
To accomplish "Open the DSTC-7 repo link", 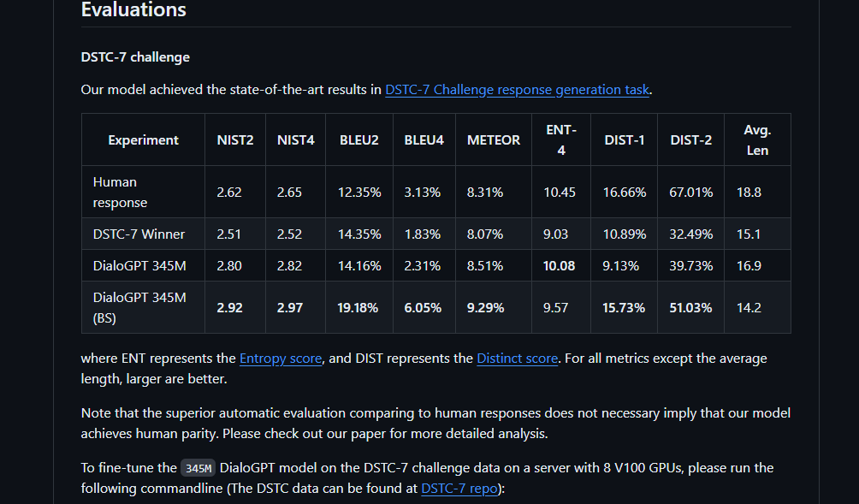I will point(459,488).
